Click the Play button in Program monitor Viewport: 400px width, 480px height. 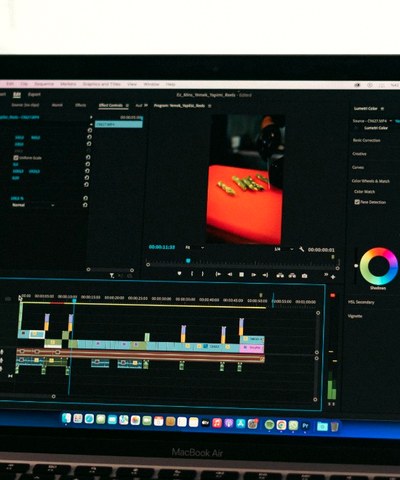click(241, 275)
